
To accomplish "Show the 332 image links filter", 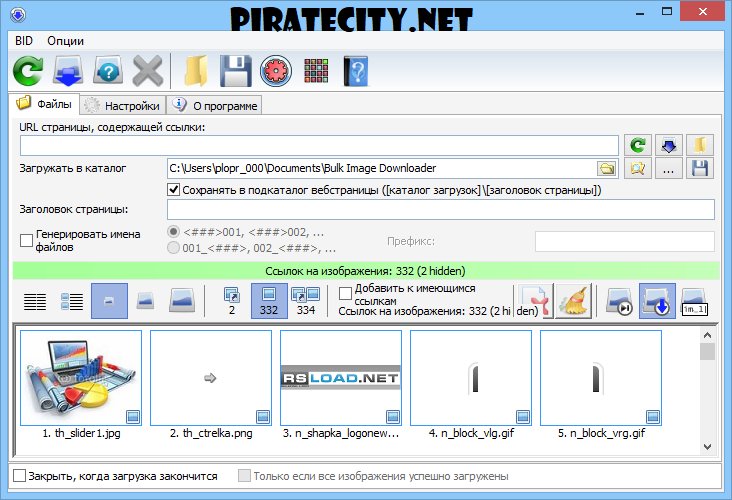I will tap(269, 301).
